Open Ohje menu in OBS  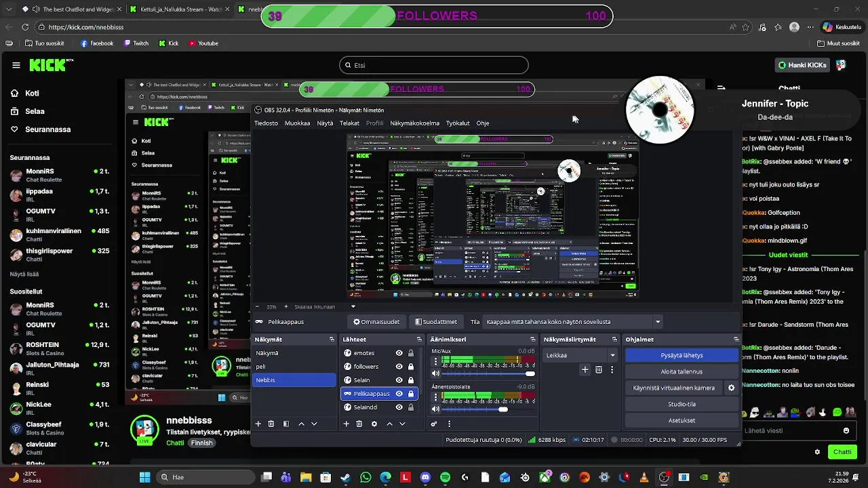[x=483, y=123]
